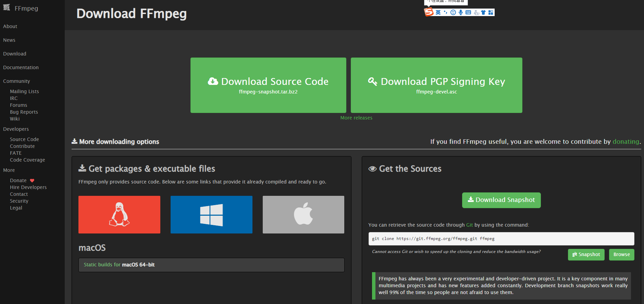Open Community in the sidebar
644x304 pixels.
click(16, 81)
